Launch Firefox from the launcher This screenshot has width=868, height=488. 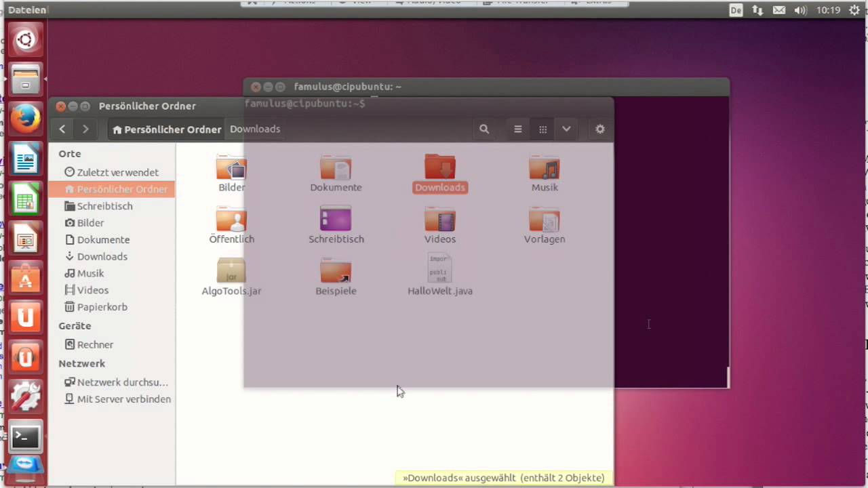coord(26,119)
